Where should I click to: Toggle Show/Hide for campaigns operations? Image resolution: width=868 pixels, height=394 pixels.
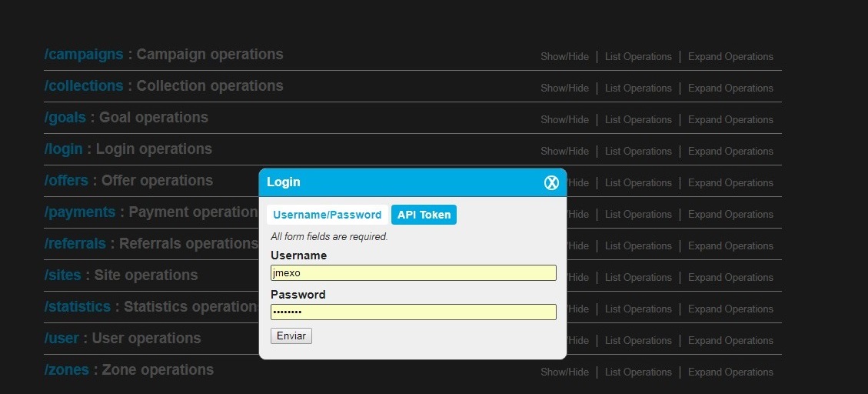[564, 57]
